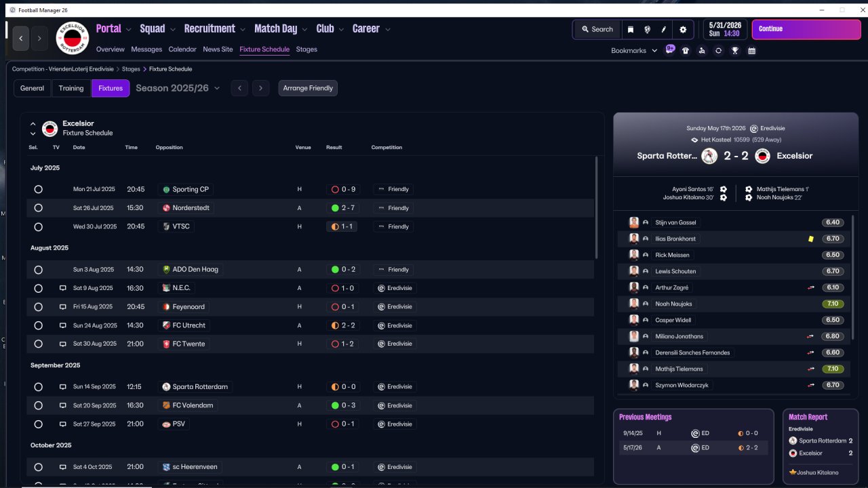Select the N.E.C. fixture radio button

(38, 288)
